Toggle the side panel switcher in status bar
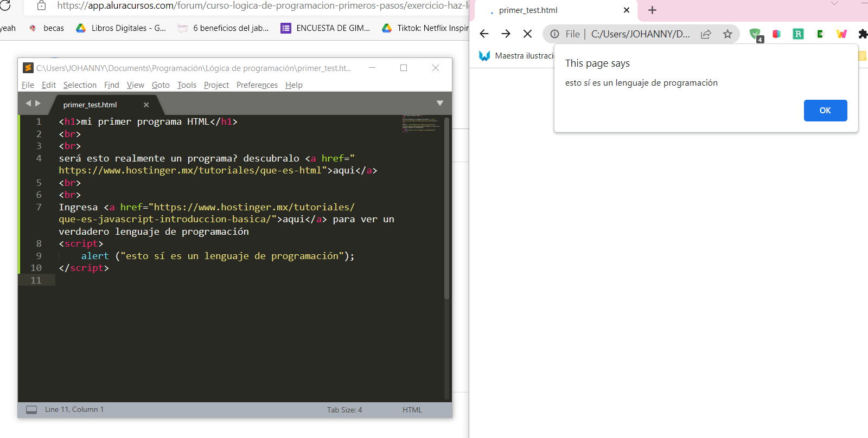 (x=31, y=410)
